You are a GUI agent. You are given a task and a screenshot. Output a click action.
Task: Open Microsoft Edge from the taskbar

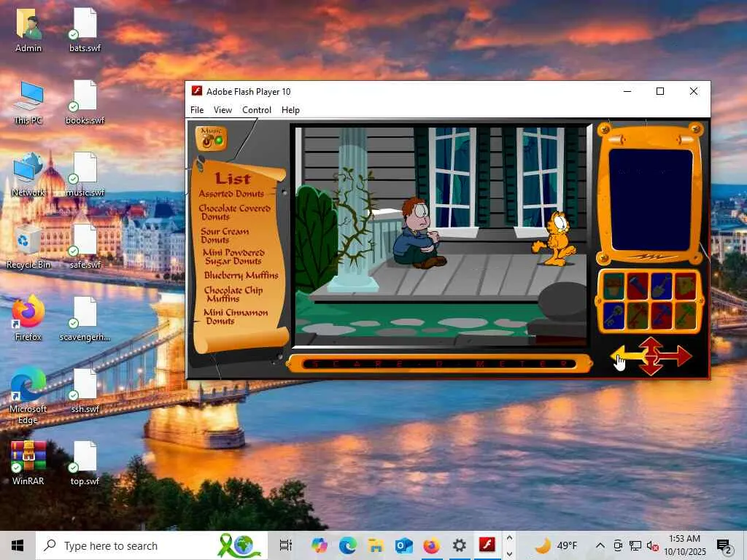pyautogui.click(x=347, y=545)
